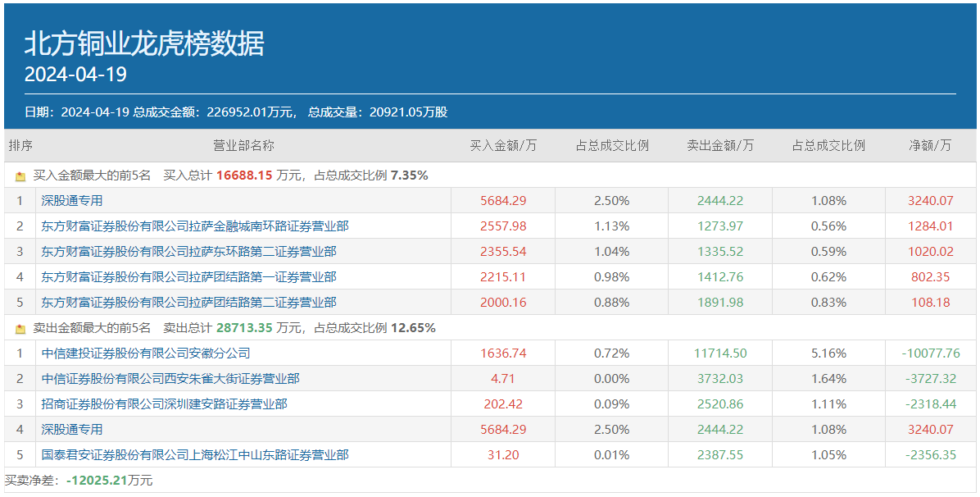Click 中信建投证券股份有限公司安徽分公司 link
Viewport: 980px width, 497px height.
(146, 353)
